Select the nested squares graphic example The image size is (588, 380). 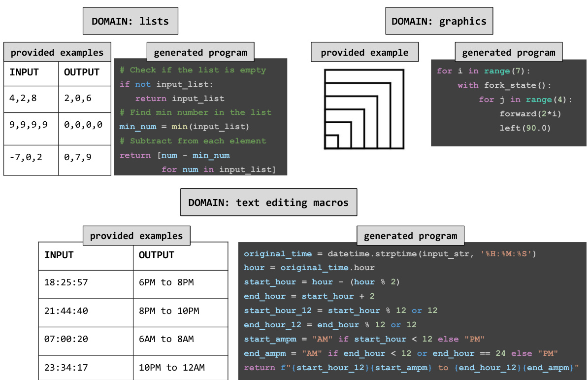pyautogui.click(x=364, y=109)
